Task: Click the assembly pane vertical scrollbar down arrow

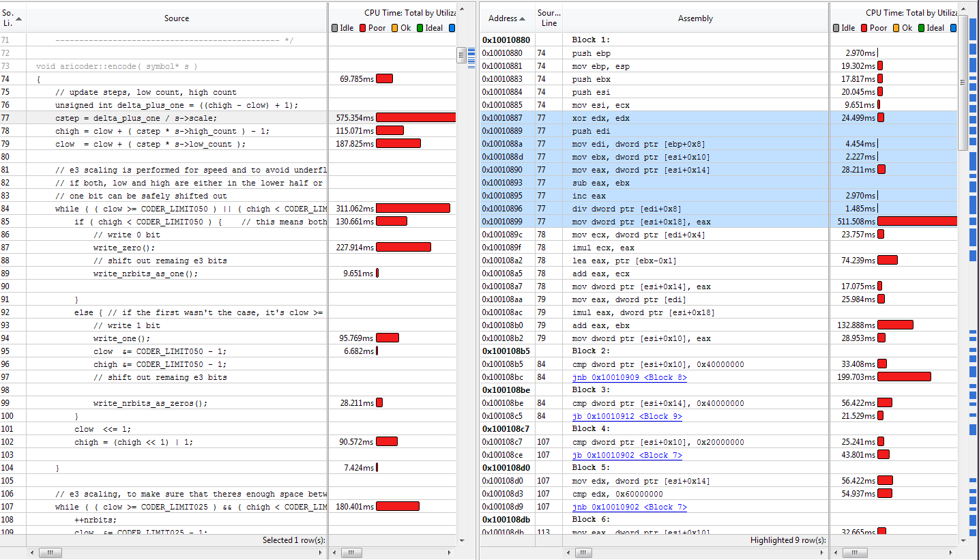Action: click(963, 540)
